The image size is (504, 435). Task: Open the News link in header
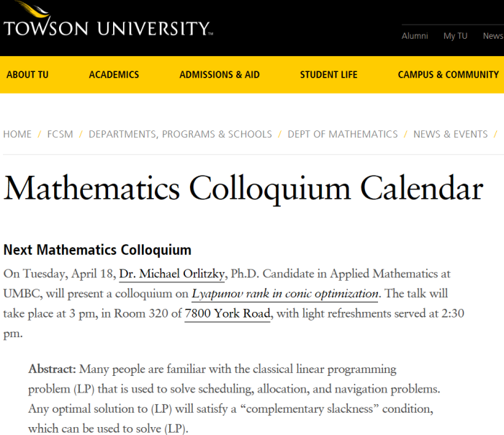[493, 36]
